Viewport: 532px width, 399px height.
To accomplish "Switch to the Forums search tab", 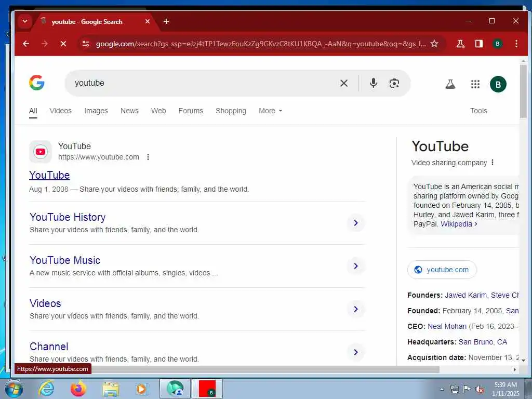I will click(191, 111).
